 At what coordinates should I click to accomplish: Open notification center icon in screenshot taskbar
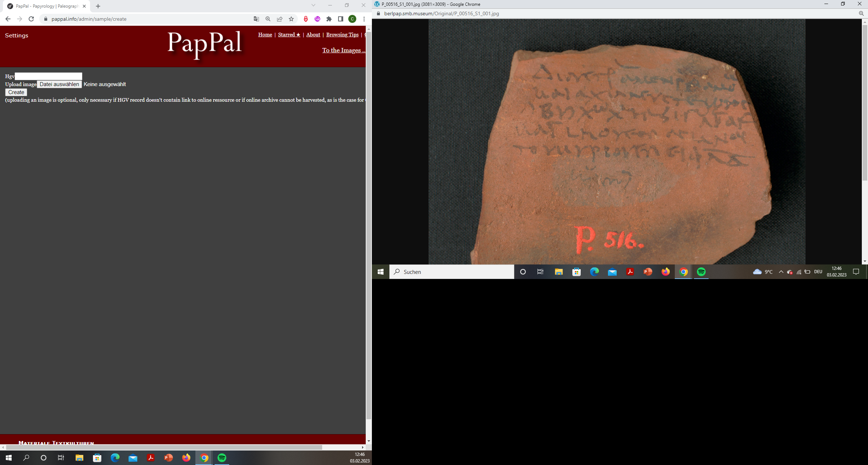pos(856,272)
